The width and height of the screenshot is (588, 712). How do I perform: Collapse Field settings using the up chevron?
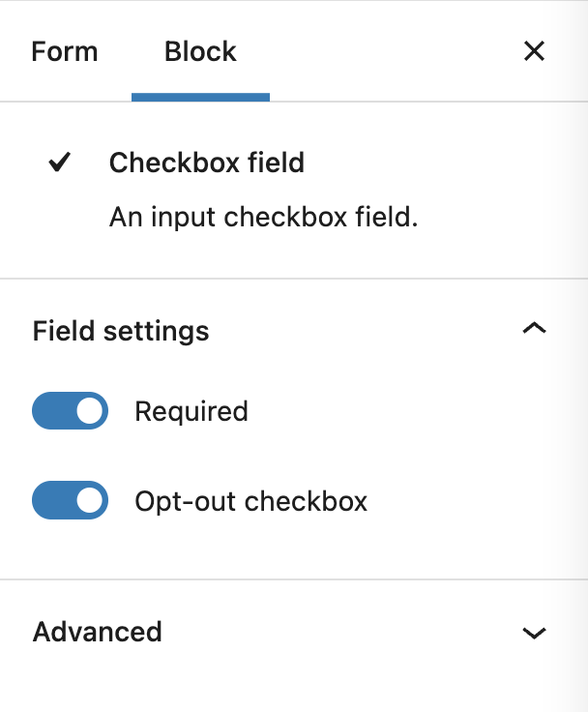pyautogui.click(x=534, y=328)
